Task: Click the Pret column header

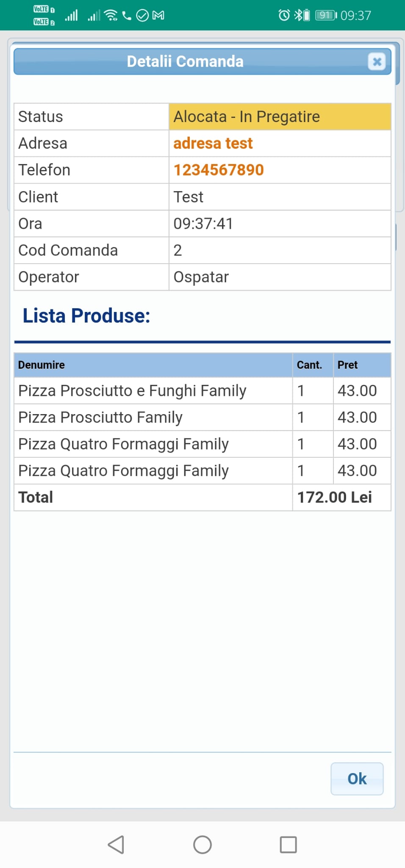Action: [347, 365]
